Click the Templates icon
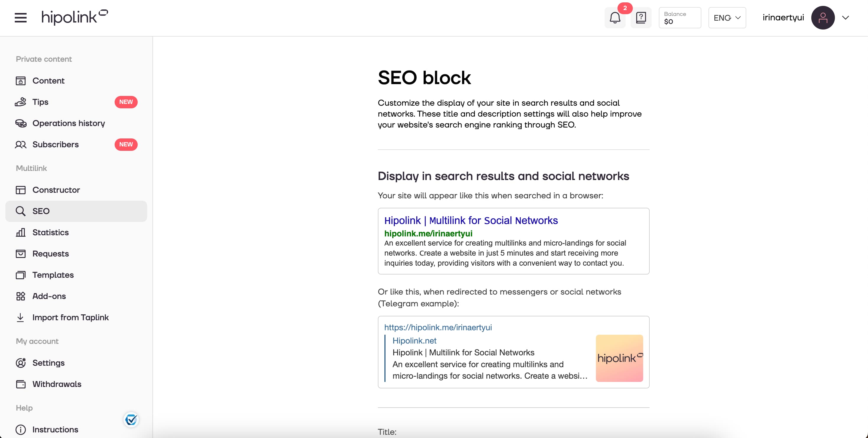Image resolution: width=868 pixels, height=438 pixels. tap(21, 275)
